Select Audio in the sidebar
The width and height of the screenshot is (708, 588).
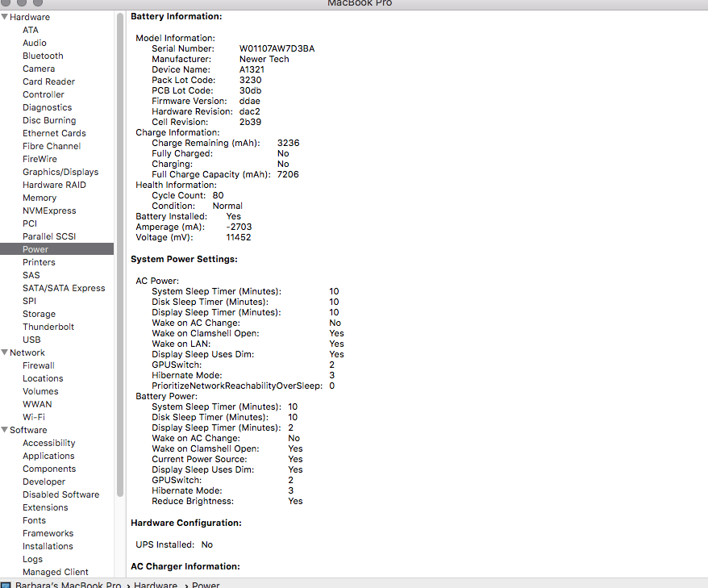[35, 43]
